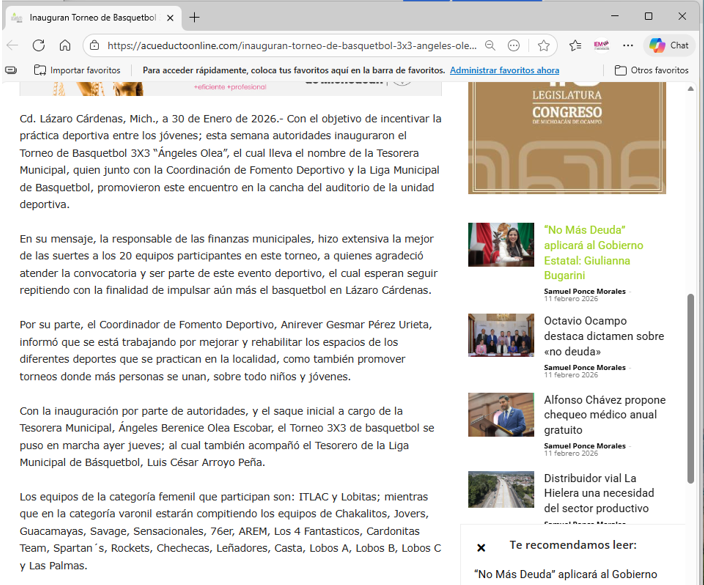The width and height of the screenshot is (704, 585).
Task: Open the zoom magnifier icon in address bar
Action: tap(490, 45)
